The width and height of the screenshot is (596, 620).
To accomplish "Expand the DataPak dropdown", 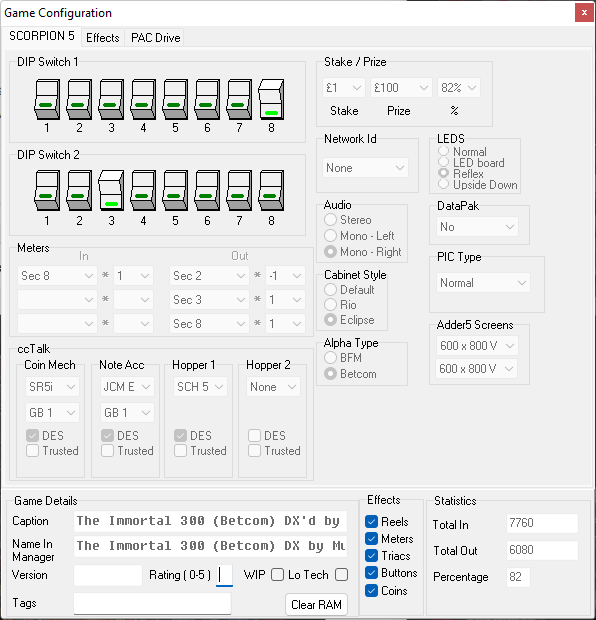I will coord(477,227).
